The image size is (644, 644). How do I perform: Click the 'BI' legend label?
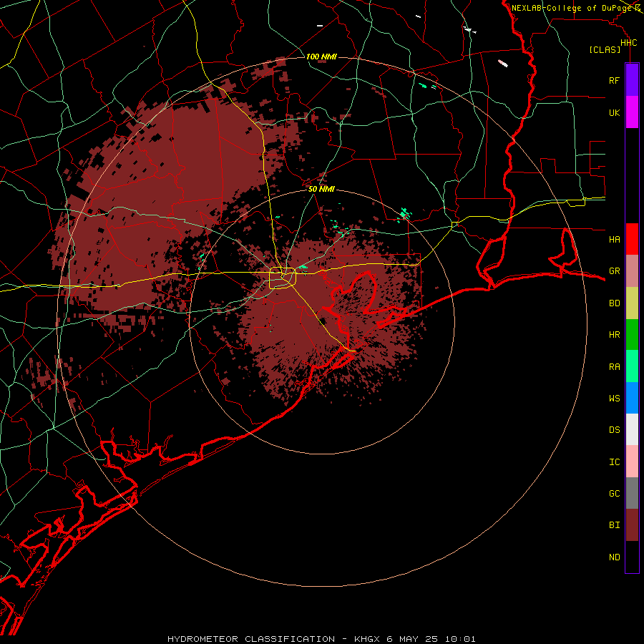pyautogui.click(x=614, y=525)
